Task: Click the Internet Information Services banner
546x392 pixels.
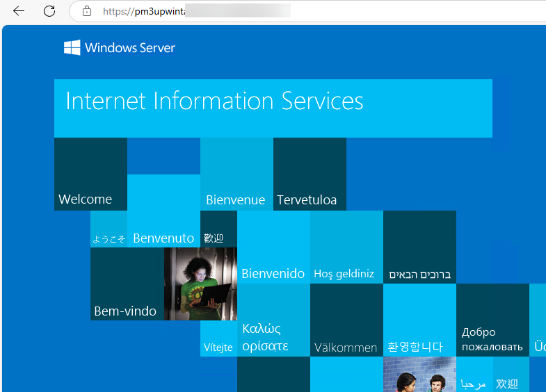Action: point(273,108)
